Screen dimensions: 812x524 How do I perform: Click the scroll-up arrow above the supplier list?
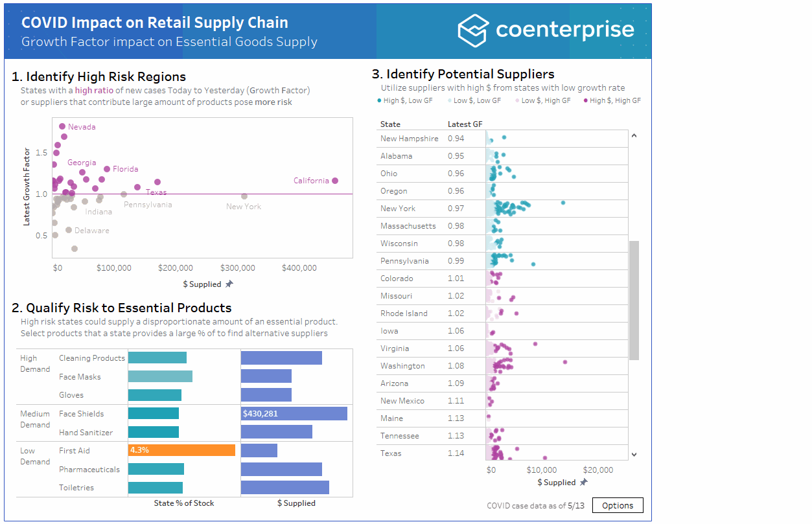point(634,135)
